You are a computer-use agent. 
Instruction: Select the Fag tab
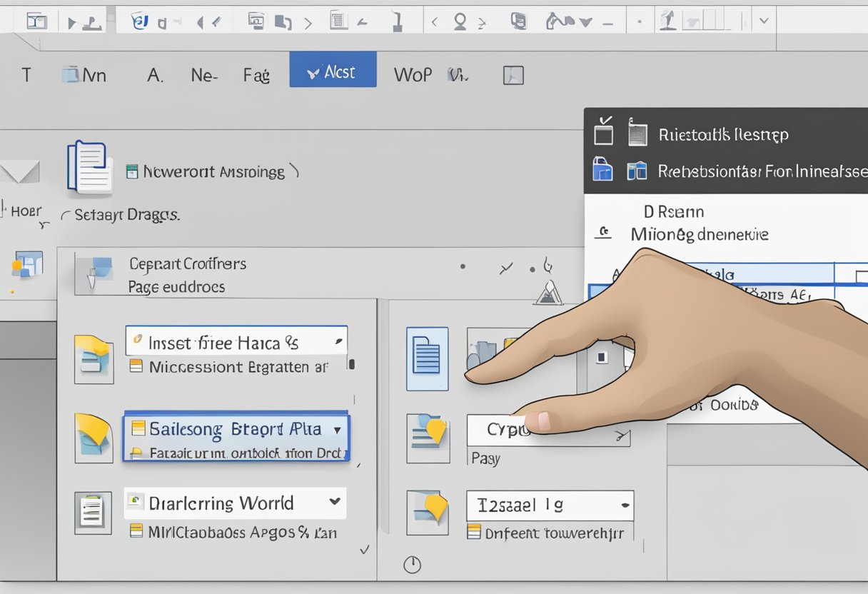click(256, 75)
